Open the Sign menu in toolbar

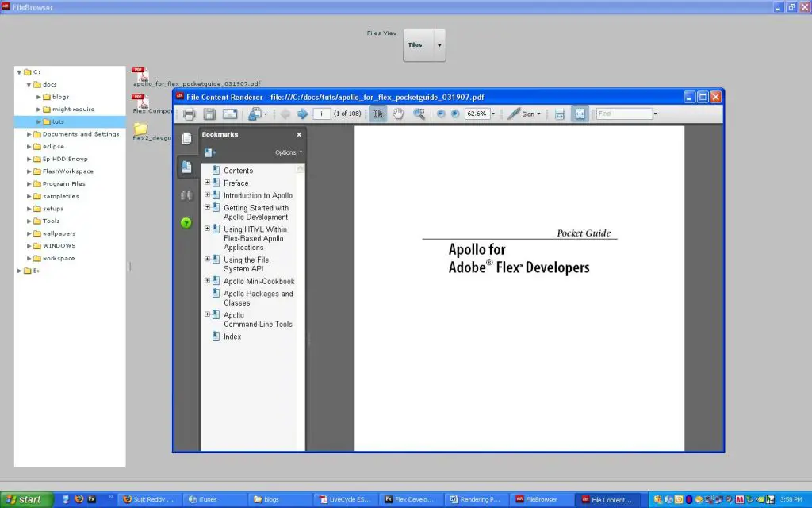tap(524, 114)
